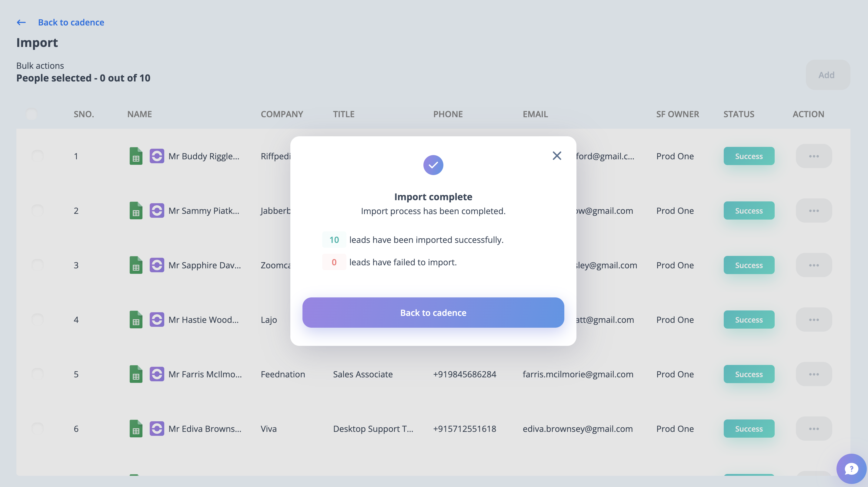This screenshot has width=868, height=487.
Task: Close the Import complete dialog
Action: tap(557, 156)
